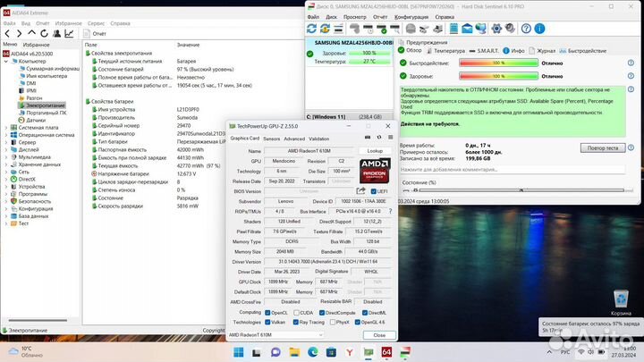This screenshot has width=644, height=362.
Task: Select the Датчики item in AIDA64 tree
Action: tap(32, 121)
